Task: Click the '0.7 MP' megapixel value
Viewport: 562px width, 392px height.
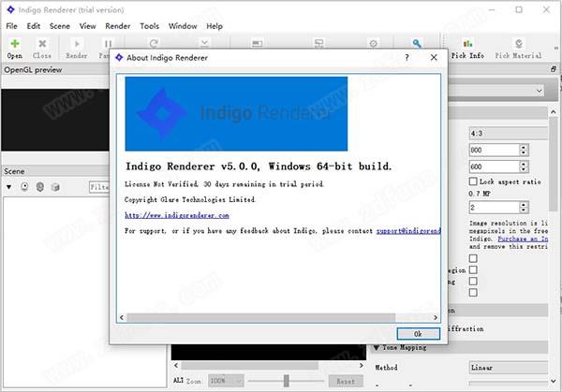Action: [x=480, y=194]
